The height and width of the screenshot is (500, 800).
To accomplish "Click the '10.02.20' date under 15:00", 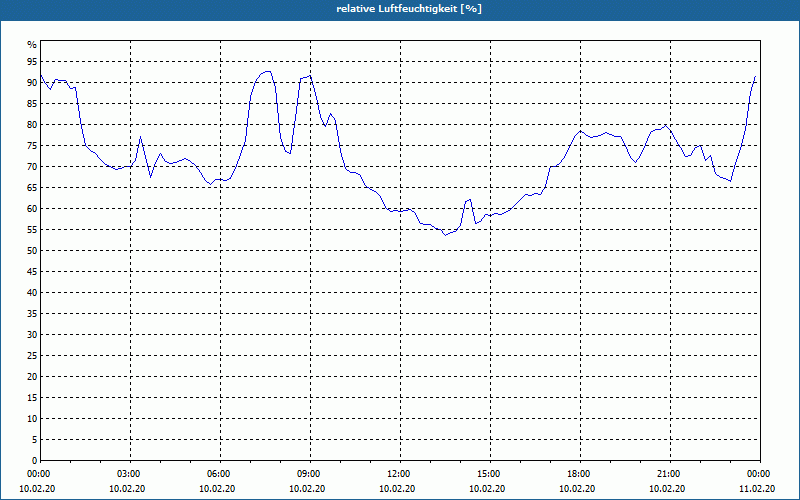I will (x=488, y=489).
